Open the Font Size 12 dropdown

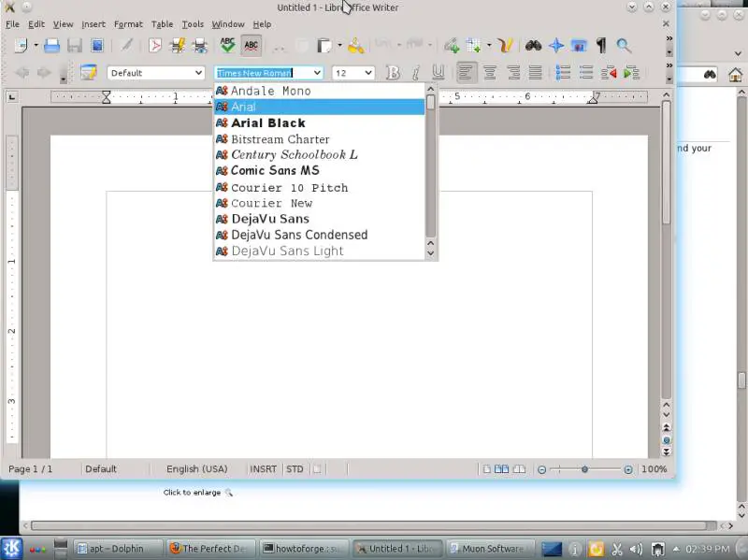click(x=368, y=73)
